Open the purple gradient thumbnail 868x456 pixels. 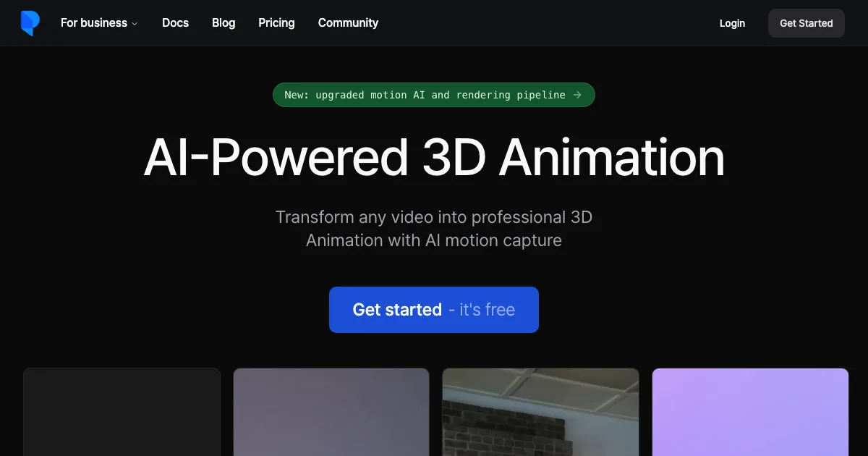click(750, 412)
